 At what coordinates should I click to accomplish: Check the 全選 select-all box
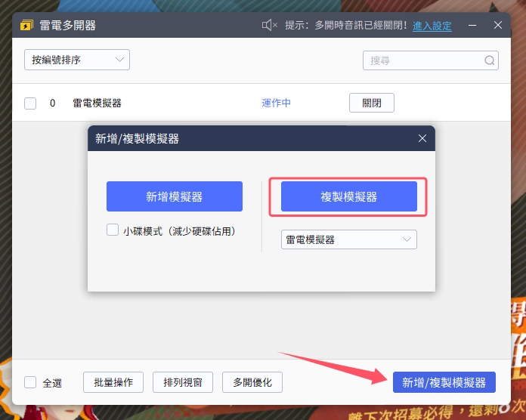point(30,382)
